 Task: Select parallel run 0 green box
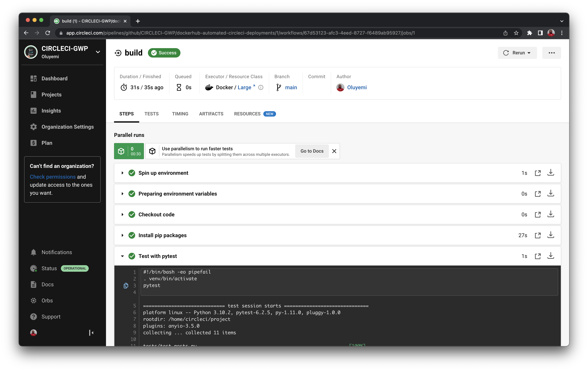click(129, 151)
